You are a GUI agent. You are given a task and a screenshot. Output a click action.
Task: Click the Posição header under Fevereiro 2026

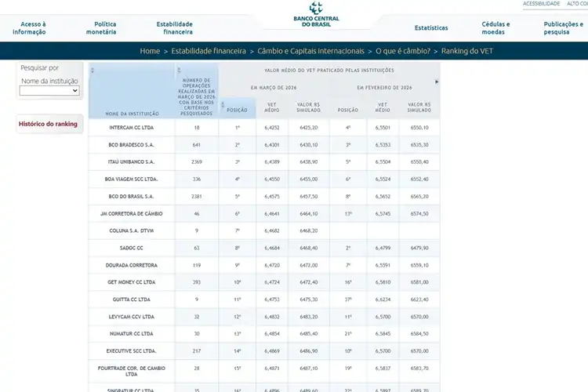(x=348, y=110)
